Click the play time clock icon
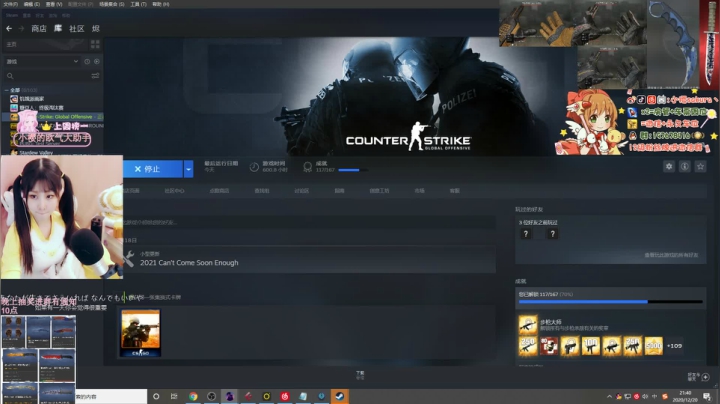The image size is (720, 404). (254, 168)
